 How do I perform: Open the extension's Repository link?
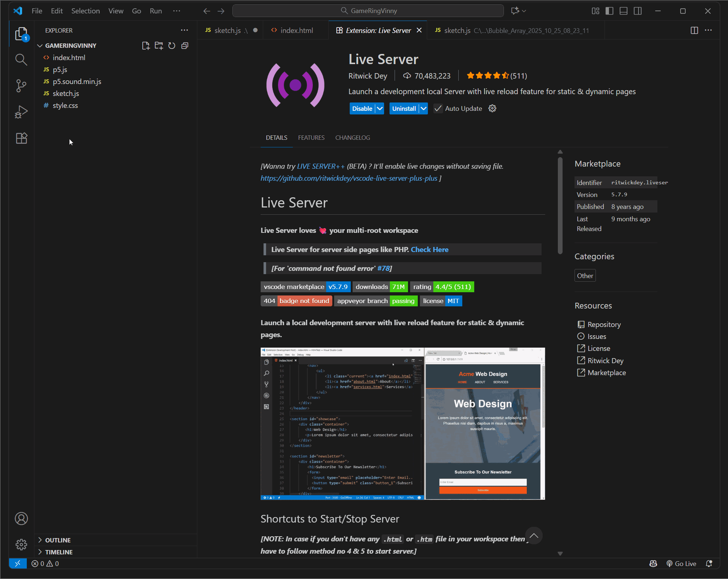point(603,324)
